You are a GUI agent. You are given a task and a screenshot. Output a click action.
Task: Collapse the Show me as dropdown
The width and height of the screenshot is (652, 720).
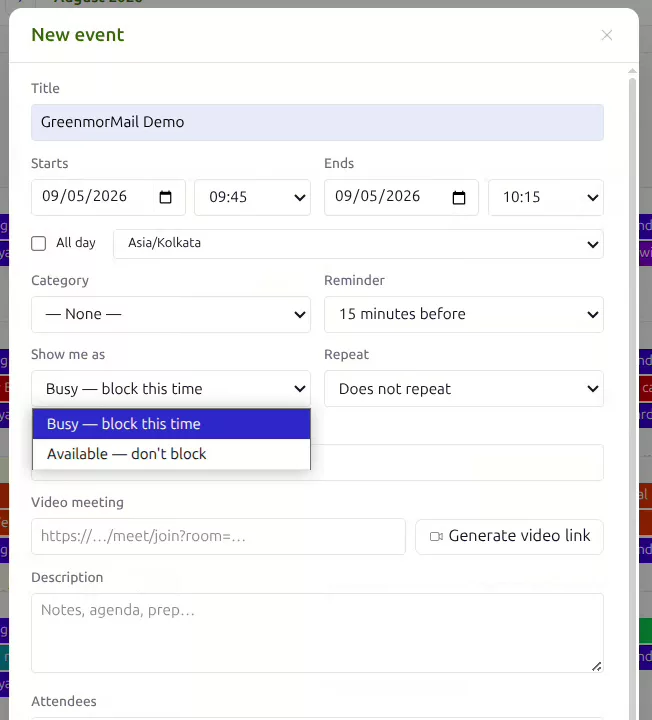171,388
